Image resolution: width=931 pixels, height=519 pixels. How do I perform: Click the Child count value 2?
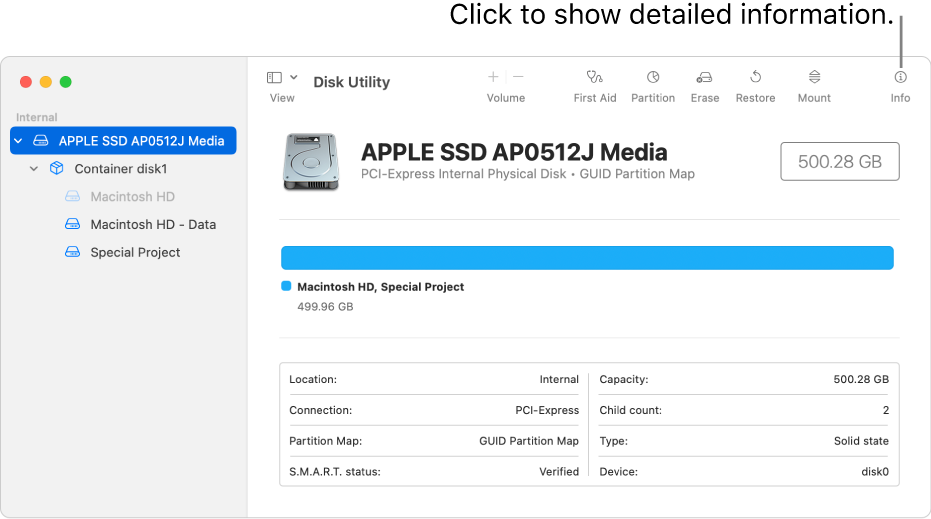pyautogui.click(x=886, y=410)
